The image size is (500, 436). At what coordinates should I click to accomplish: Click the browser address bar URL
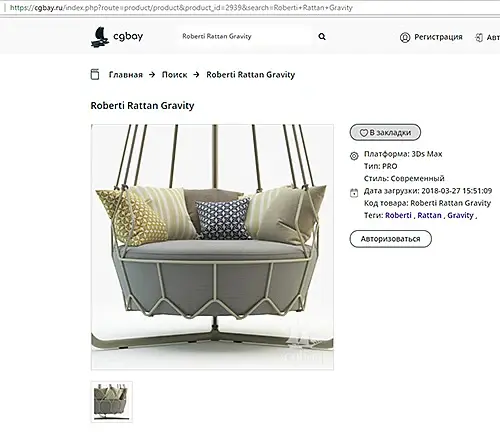click(x=181, y=8)
